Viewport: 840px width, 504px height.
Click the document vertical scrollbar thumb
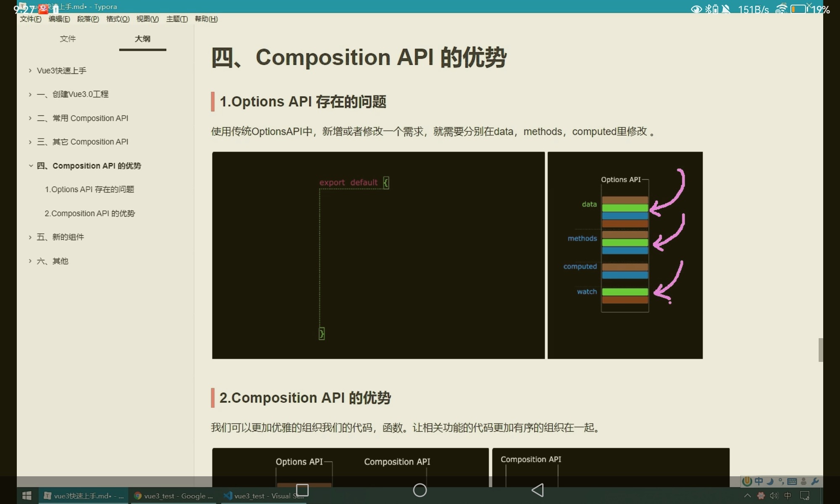pos(820,349)
